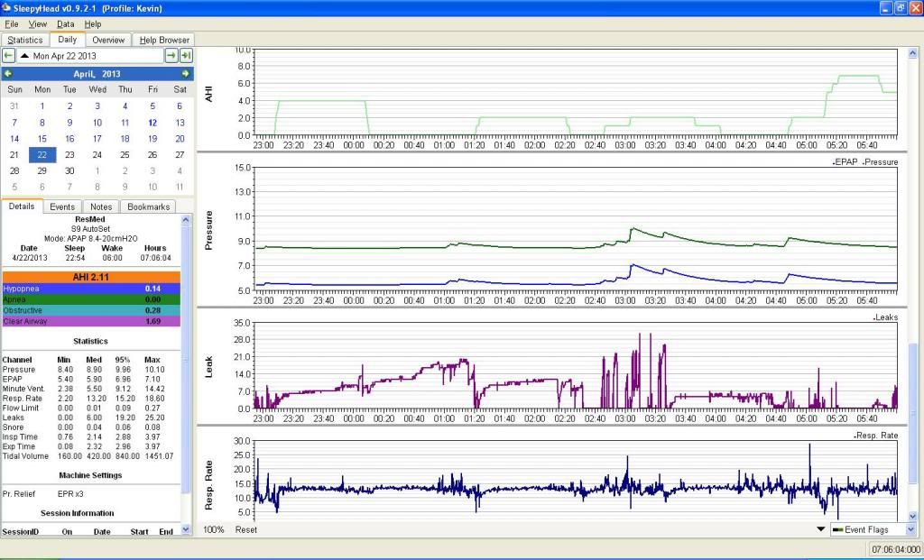The height and width of the screenshot is (560, 924).
Task: Click the black triangle beside Event Flags
Action: (820, 529)
